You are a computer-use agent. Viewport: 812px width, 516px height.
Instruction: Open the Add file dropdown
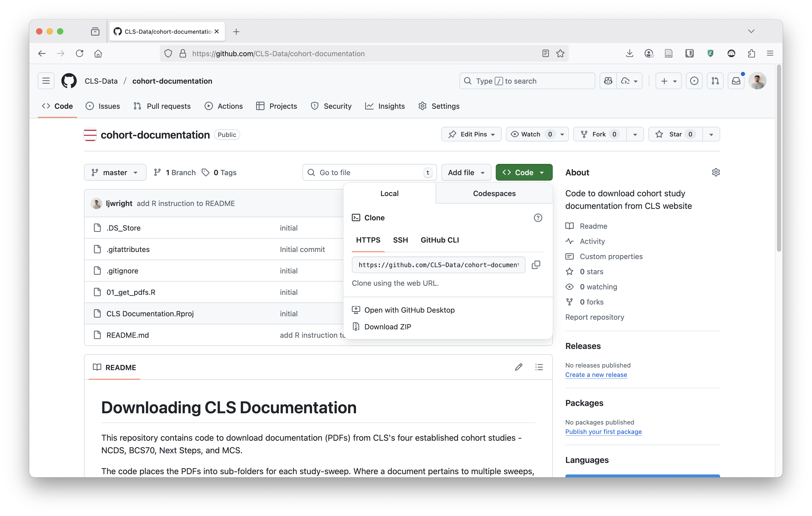tap(466, 172)
